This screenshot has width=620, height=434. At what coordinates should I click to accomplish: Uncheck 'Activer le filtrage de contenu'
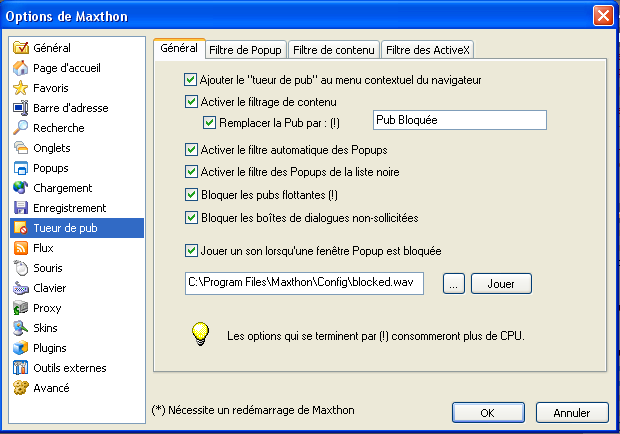191,102
